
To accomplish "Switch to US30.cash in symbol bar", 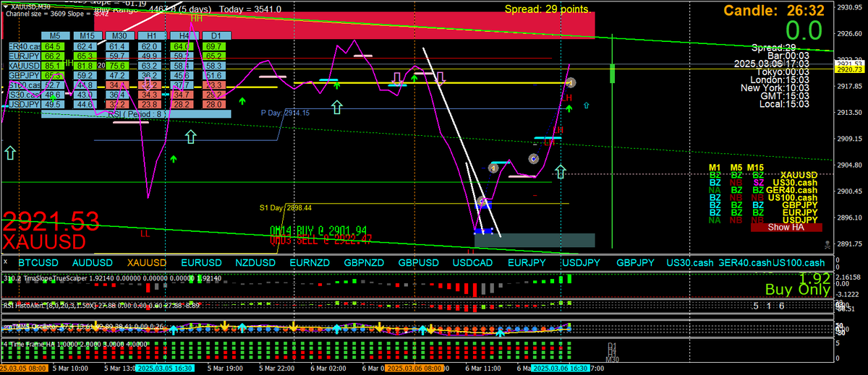I will tap(690, 263).
